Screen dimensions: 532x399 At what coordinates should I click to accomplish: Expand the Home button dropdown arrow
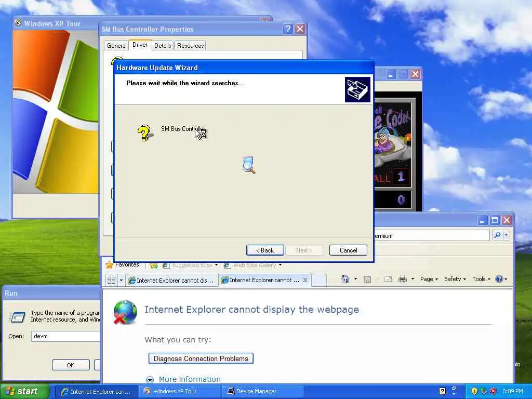(355, 279)
